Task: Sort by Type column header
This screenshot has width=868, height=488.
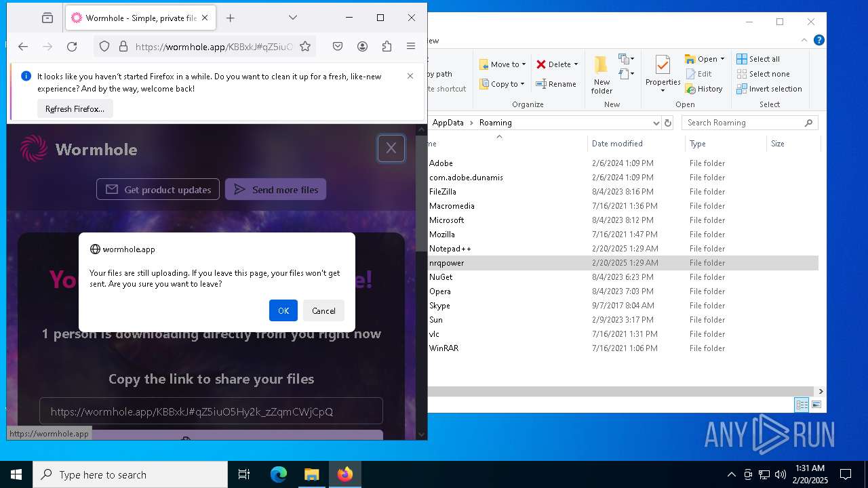Action: pyautogui.click(x=726, y=144)
